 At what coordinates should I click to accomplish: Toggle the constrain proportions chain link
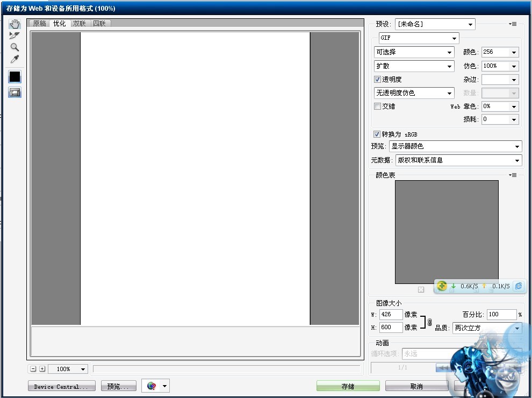(429, 322)
